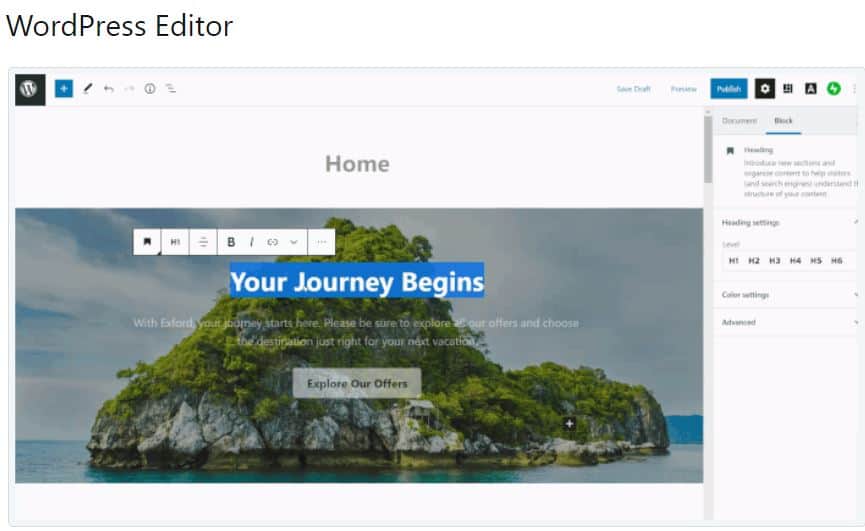Screen dimensions: 865x531
Task: Expand the Color settings section
Action: click(x=789, y=295)
